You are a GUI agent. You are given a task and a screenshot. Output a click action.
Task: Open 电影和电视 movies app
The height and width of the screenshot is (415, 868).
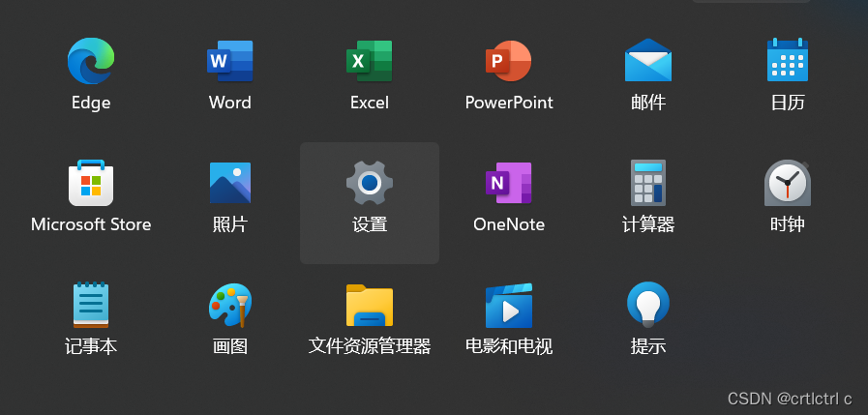click(509, 306)
